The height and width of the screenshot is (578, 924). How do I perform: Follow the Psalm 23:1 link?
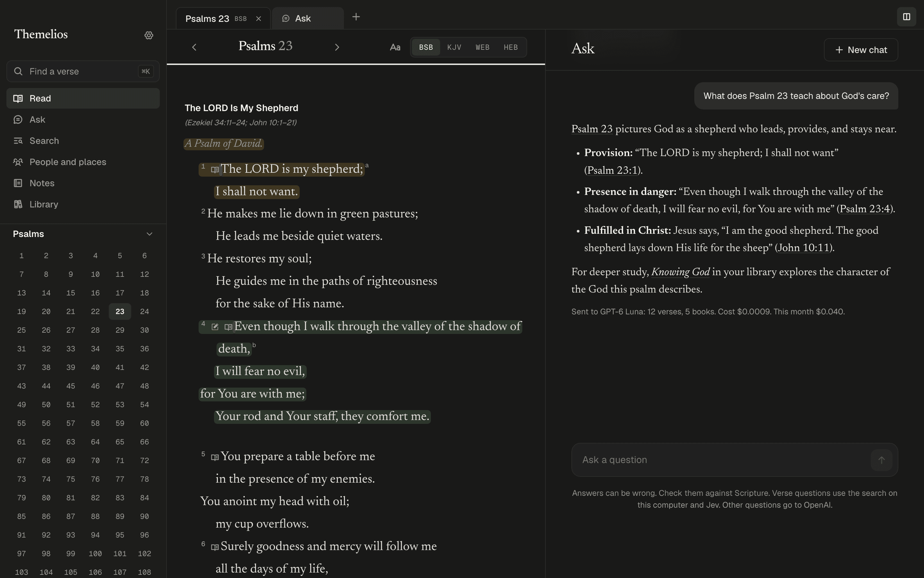coord(612,171)
